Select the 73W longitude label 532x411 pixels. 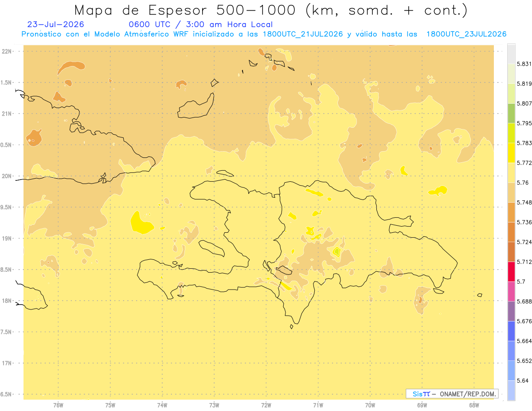[214, 405]
